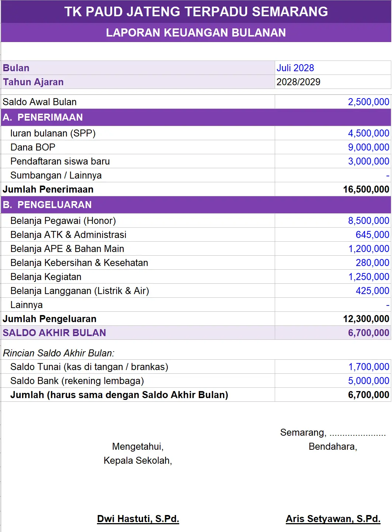
Task: Select the Tahun Ajaran label
Action: [33, 82]
